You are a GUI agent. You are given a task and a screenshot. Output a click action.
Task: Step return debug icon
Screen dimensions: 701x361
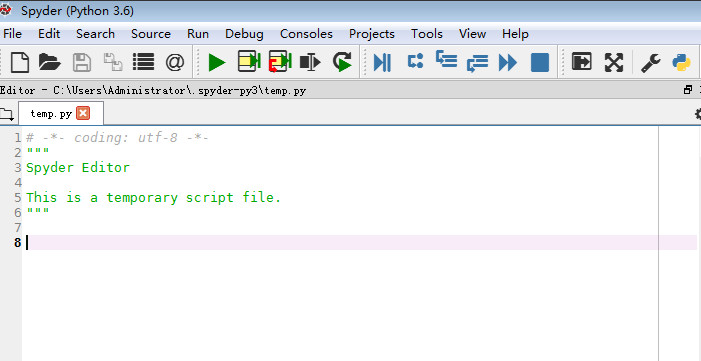[477, 63]
